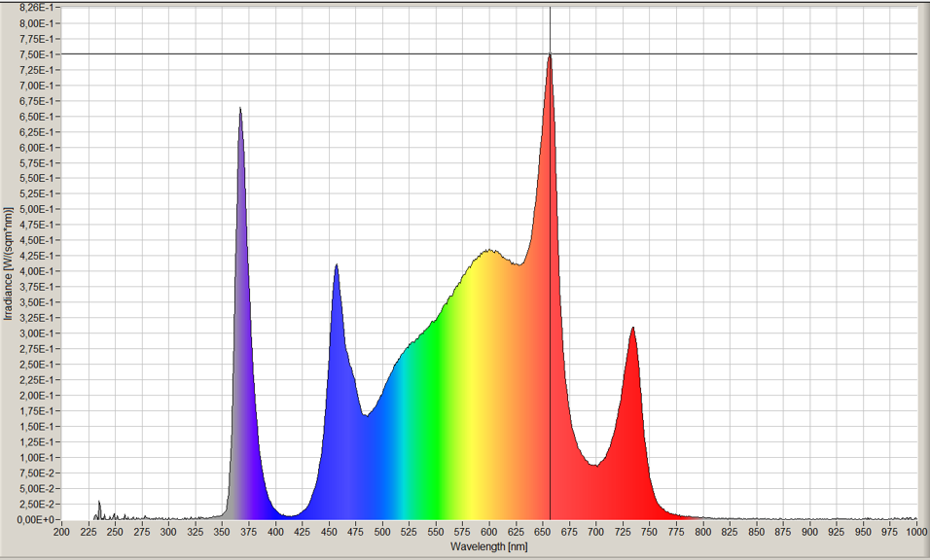
Task: Click the '3,50E-1' y-axis label
Action: coord(36,302)
